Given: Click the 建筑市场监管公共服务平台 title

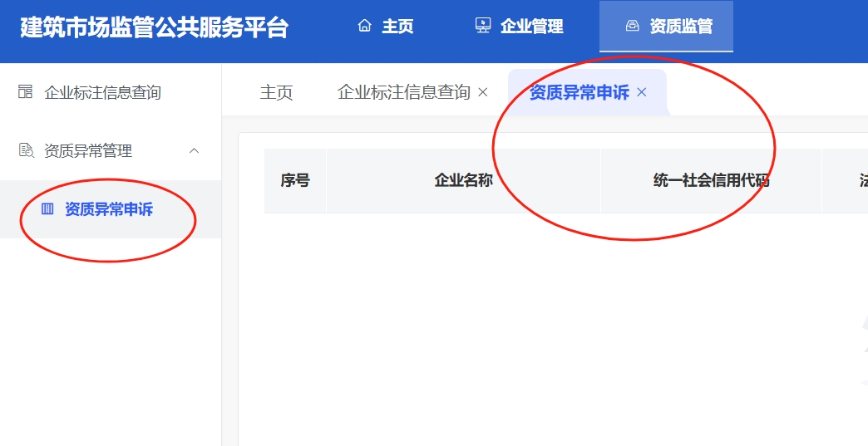Looking at the screenshot, I should 155,27.
